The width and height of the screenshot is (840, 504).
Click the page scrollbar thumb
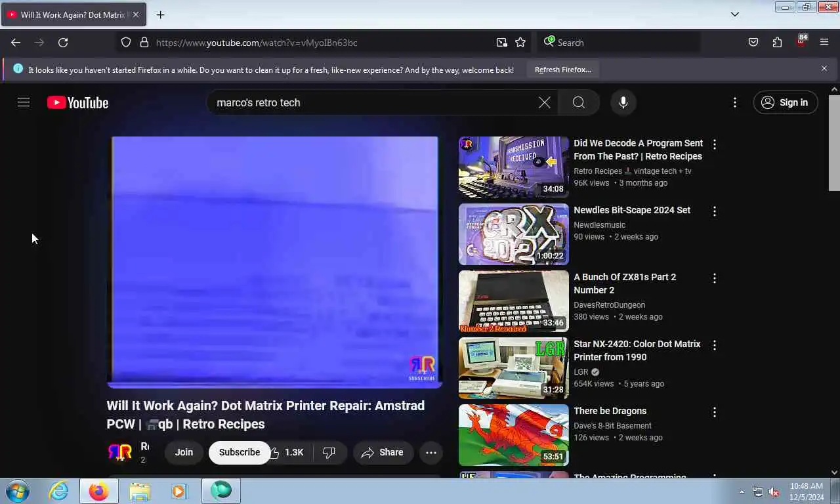pyautogui.click(x=834, y=143)
